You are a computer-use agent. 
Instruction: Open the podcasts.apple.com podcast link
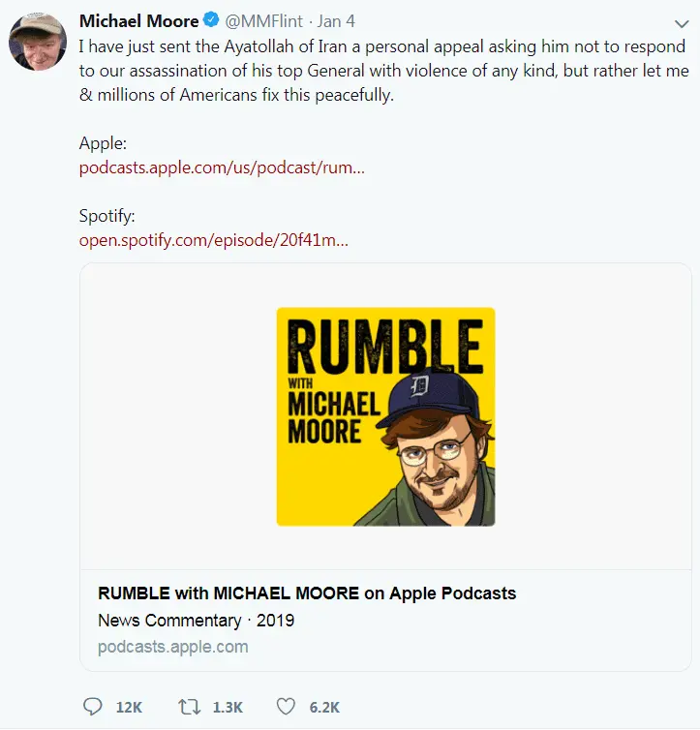222,167
